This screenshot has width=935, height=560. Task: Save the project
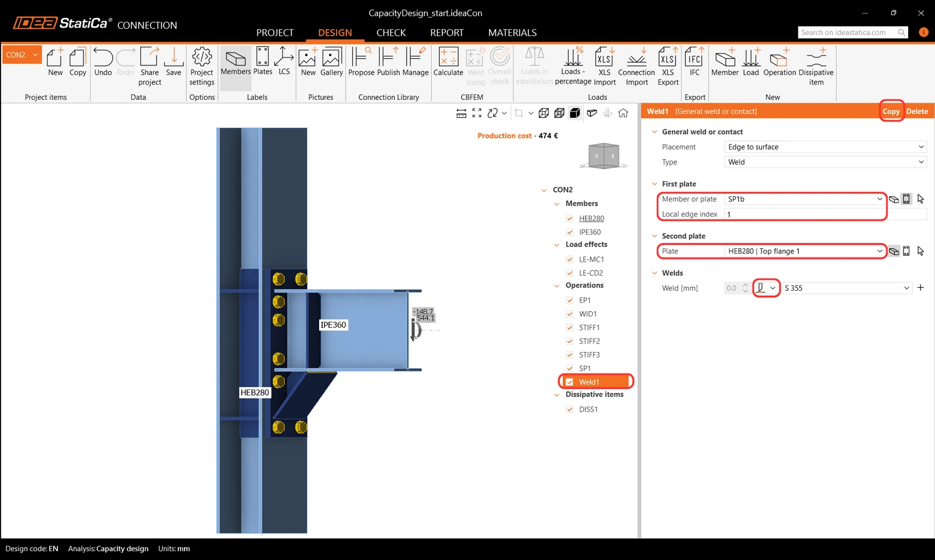(174, 62)
